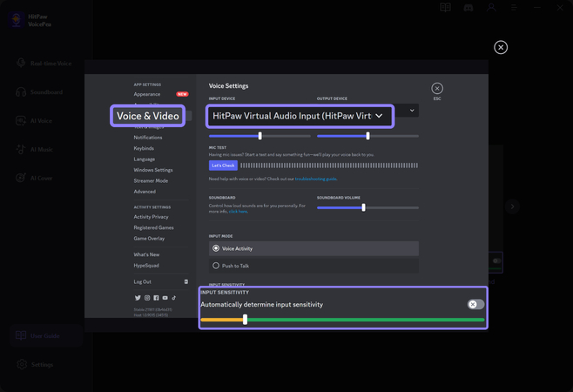This screenshot has width=573, height=392.
Task: Follow the soundboard 'click here' link
Action: 238,212
